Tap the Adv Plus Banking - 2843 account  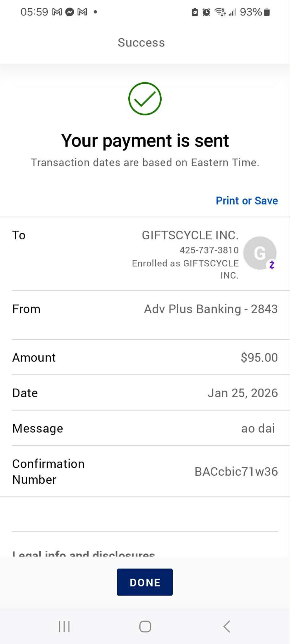pyautogui.click(x=211, y=309)
